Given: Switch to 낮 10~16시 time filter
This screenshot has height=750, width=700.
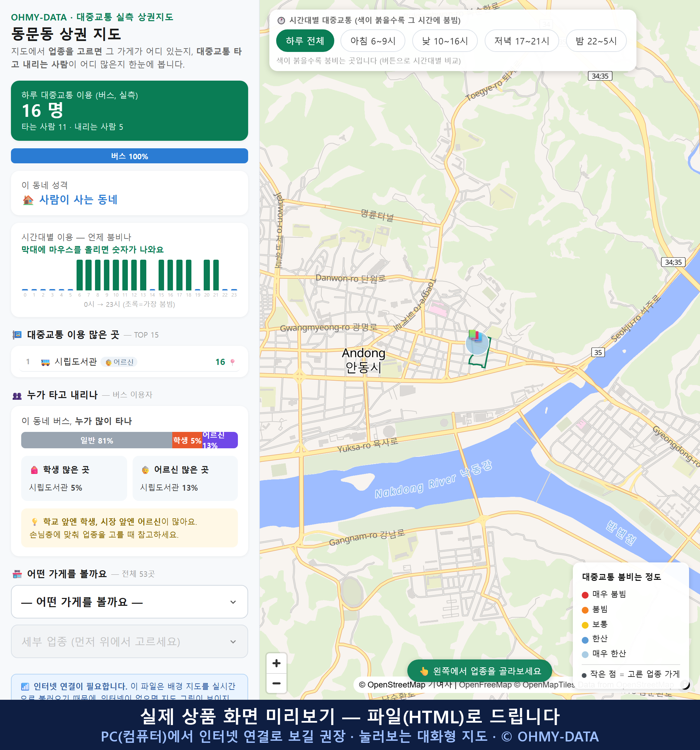Looking at the screenshot, I should (x=445, y=41).
